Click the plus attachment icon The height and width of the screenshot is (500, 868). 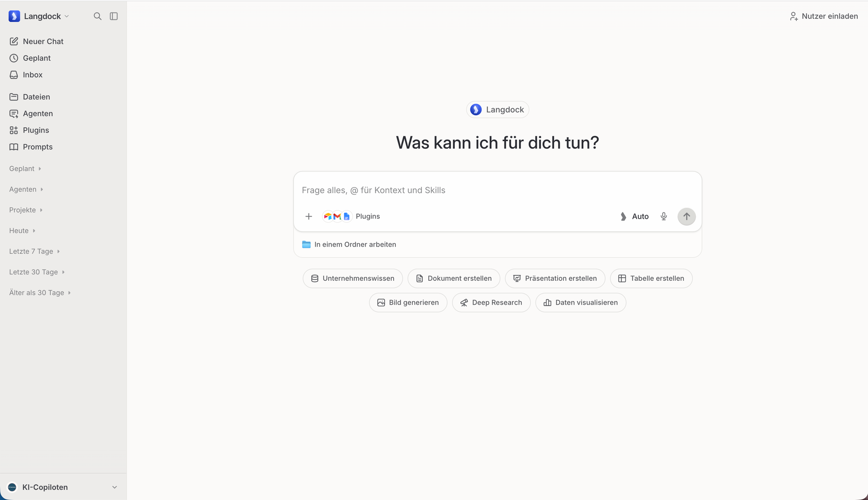(x=309, y=216)
